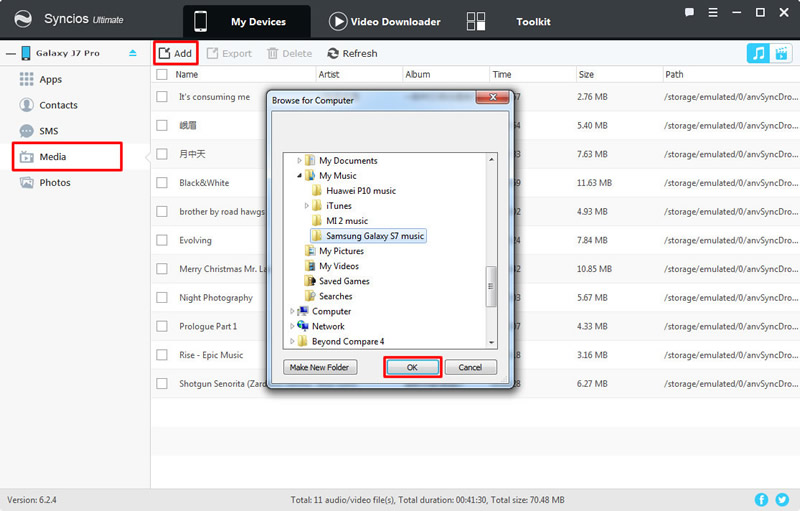Viewport: 800px width, 511px height.
Task: Switch to the music note view icon
Action: click(x=758, y=53)
